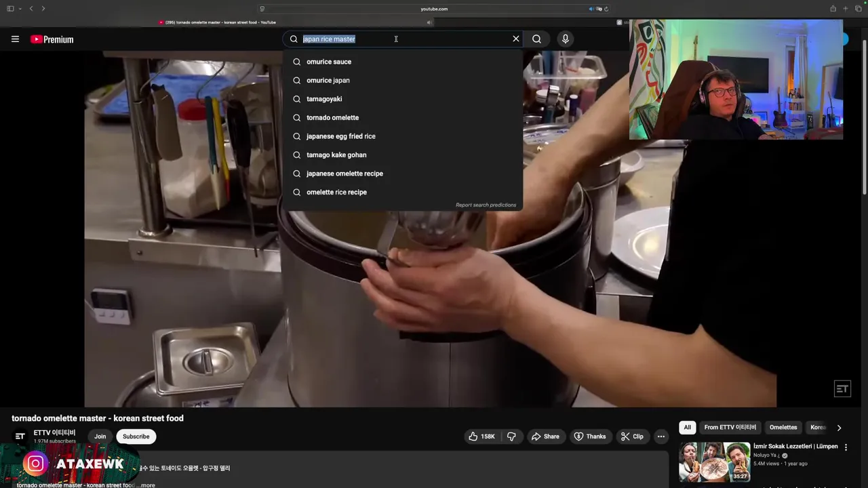Screen dimensions: 868x488
Task: Open sidebar tab group dropdown arrow
Action: pos(20,9)
